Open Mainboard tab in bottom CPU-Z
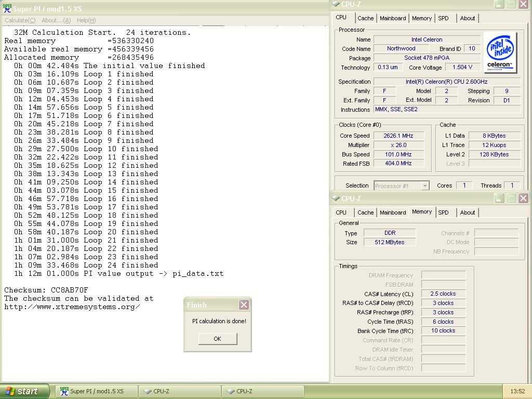The width and height of the screenshot is (532, 399). tap(393, 212)
